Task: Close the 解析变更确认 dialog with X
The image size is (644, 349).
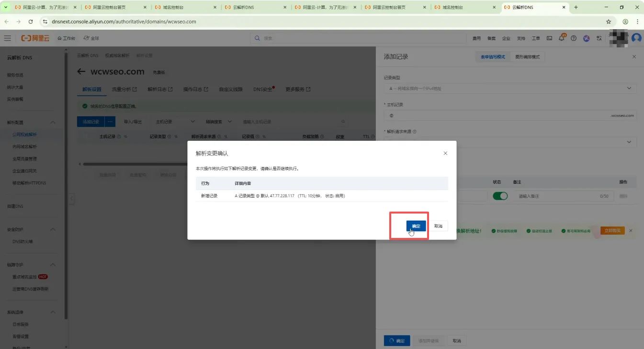Action: [445, 153]
